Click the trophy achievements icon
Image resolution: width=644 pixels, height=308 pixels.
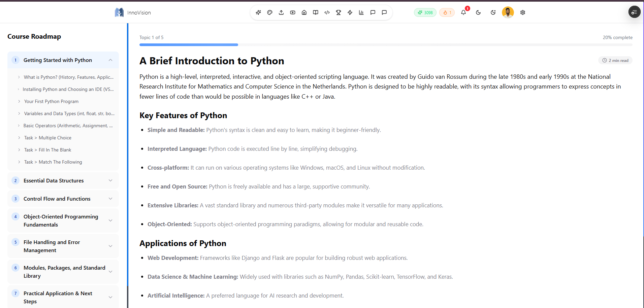point(339,12)
